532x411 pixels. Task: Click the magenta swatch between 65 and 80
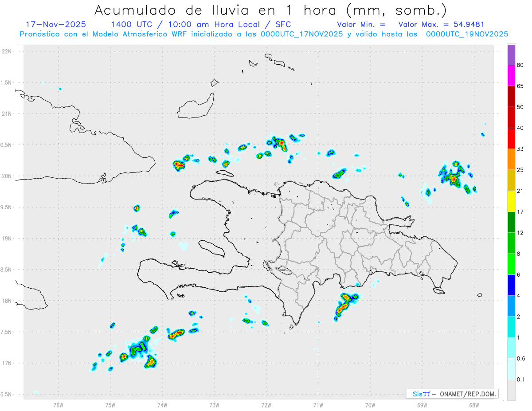click(x=511, y=76)
